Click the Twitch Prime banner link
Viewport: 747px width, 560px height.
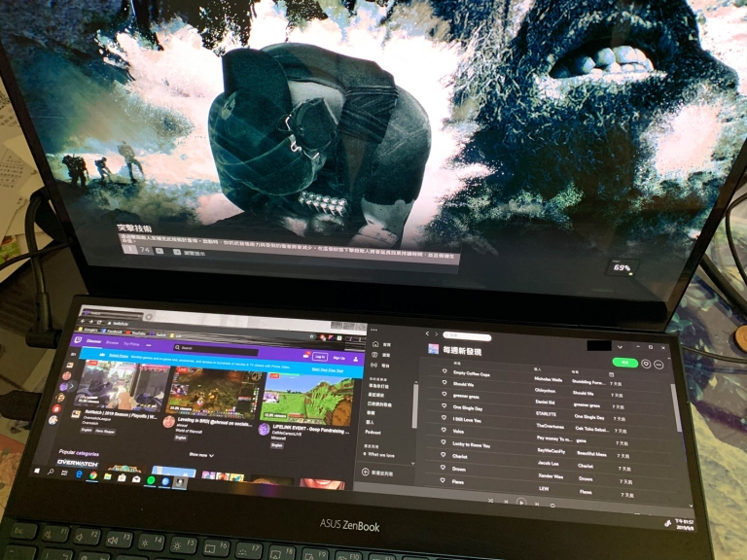pos(118,355)
